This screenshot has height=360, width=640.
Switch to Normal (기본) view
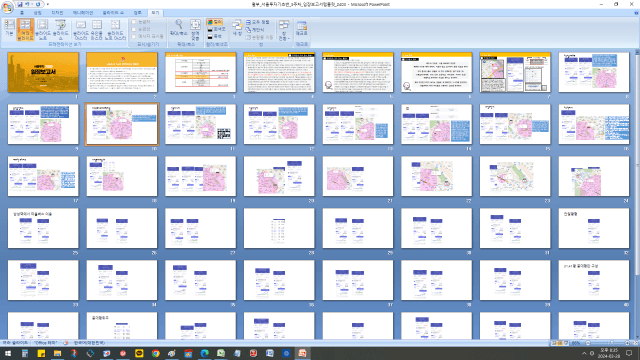coord(9,29)
